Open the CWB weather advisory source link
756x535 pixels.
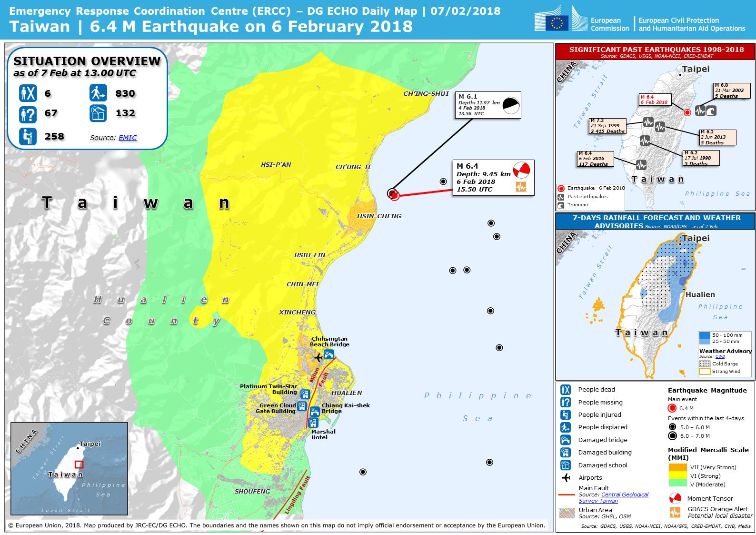coord(720,356)
